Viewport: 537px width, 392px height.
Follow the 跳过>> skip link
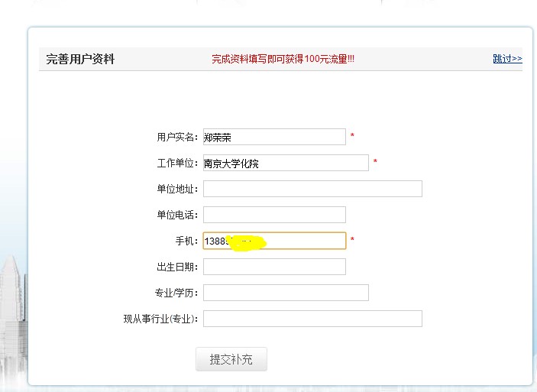coord(507,59)
